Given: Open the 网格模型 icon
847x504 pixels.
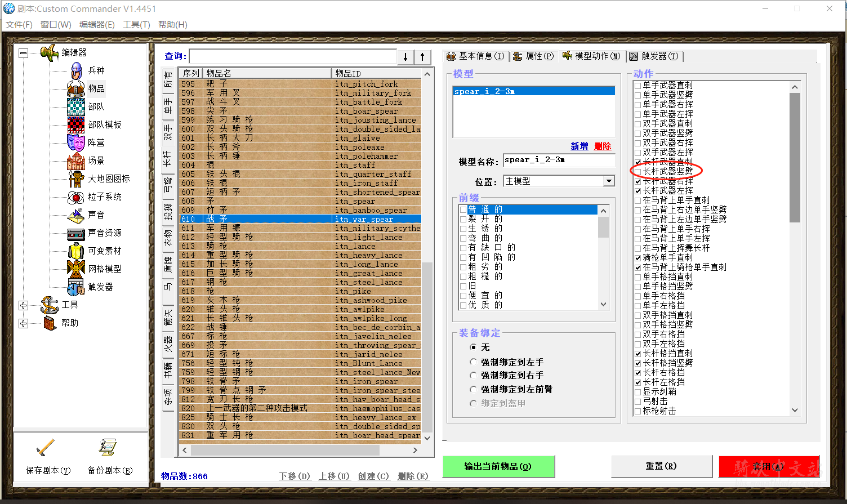Looking at the screenshot, I should (76, 269).
